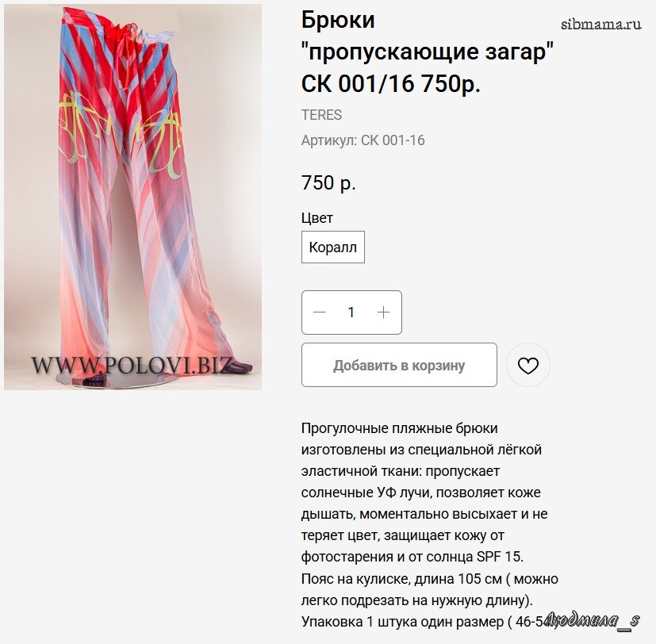Click the product description paragraph
The height and width of the screenshot is (644, 656).
(430, 525)
